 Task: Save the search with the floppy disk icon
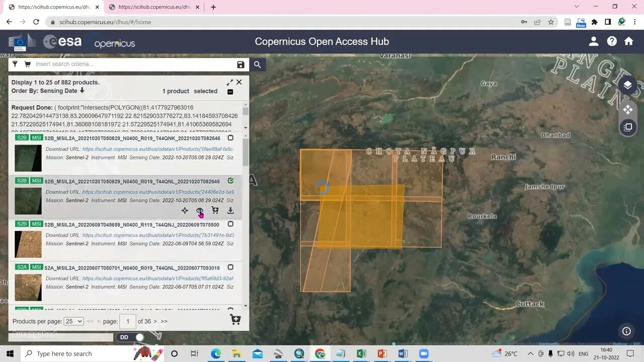240,64
